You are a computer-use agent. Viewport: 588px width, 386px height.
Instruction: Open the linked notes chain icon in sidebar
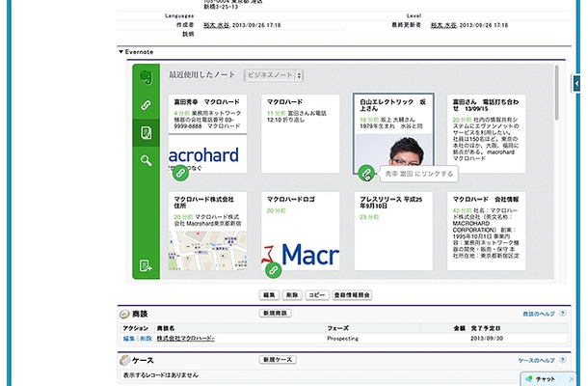[x=146, y=105]
